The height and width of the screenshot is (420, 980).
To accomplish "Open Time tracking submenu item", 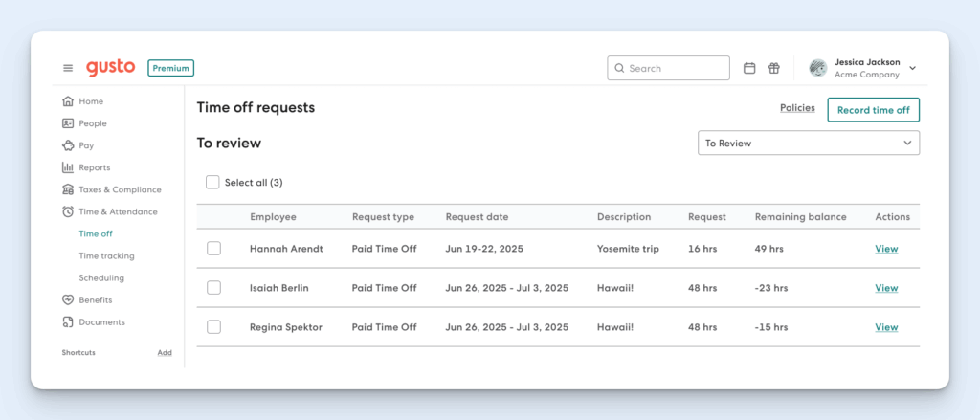I will (x=106, y=255).
